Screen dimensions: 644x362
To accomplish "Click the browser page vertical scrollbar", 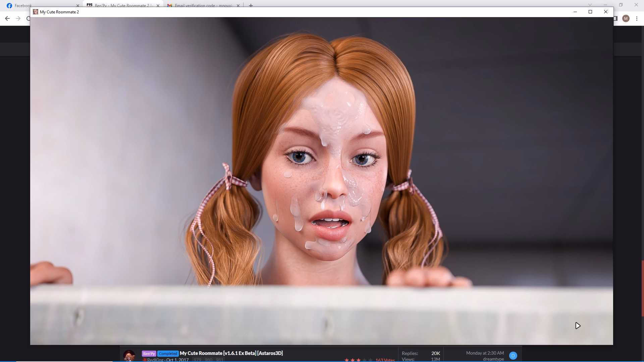I will (x=642, y=288).
